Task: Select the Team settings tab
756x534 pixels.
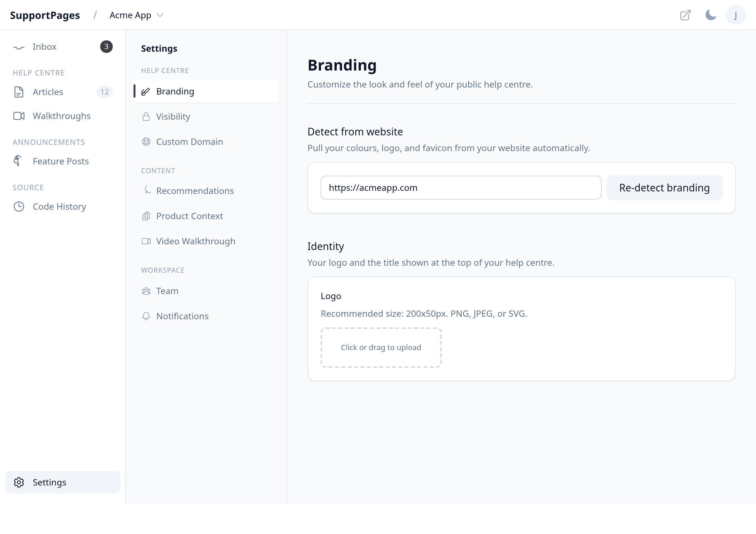Action: tap(206, 291)
